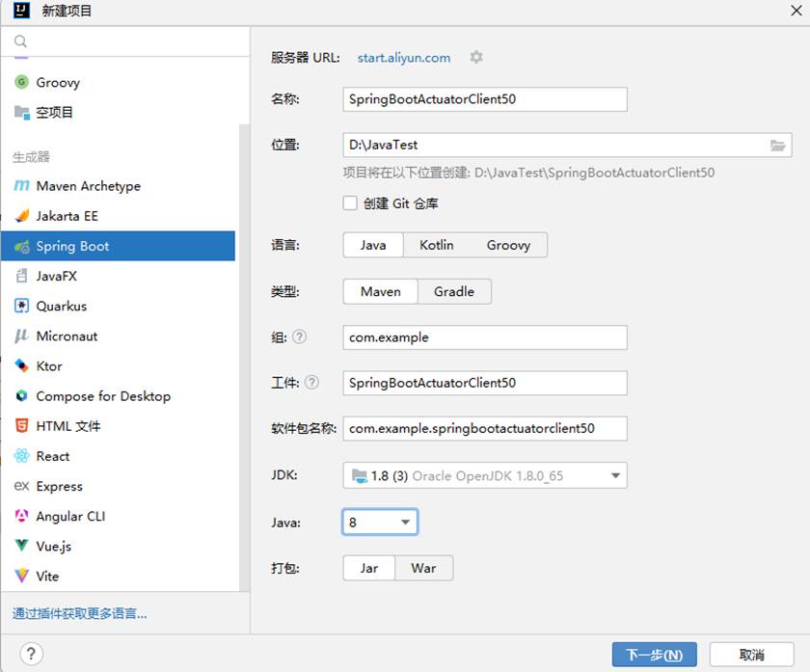This screenshot has width=810, height=672.
Task: Click the 位置 path field
Action: point(567,146)
